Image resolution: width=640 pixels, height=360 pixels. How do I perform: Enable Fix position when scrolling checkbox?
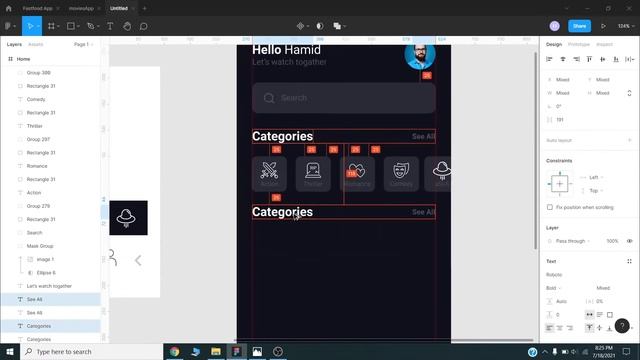[550, 207]
